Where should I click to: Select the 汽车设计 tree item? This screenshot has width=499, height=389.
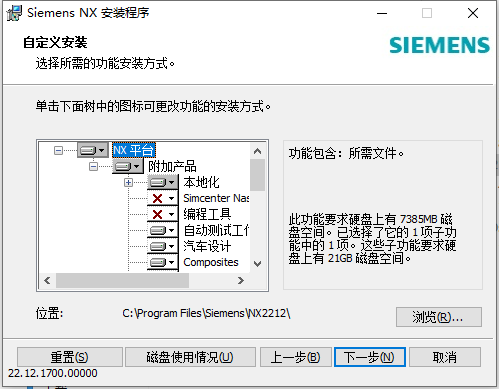pyautogui.click(x=207, y=246)
